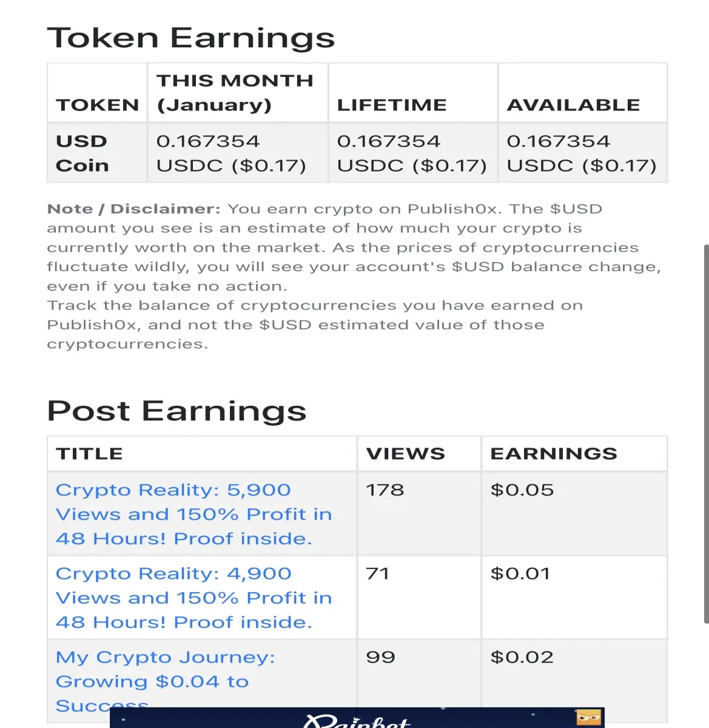Click the $0.05 earnings cell

[574, 514]
